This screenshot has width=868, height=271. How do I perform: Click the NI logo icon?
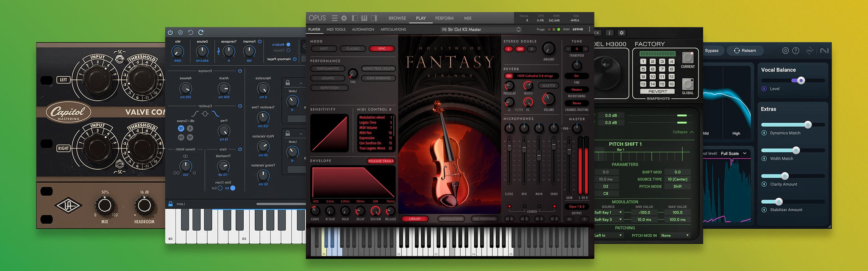pyautogui.click(x=824, y=50)
